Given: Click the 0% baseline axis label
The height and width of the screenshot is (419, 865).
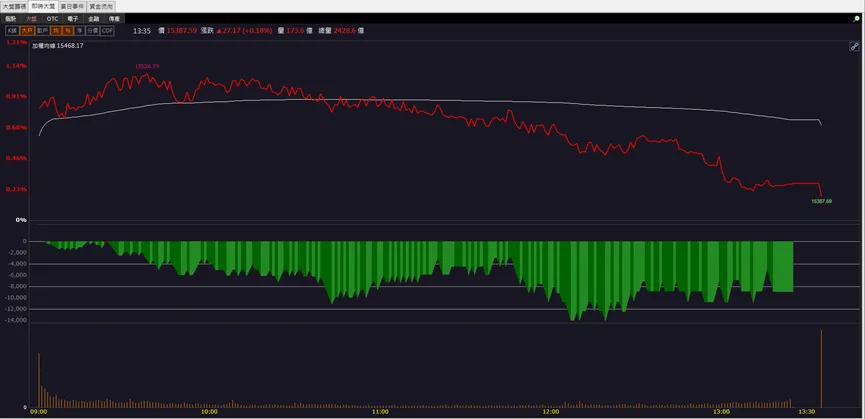Looking at the screenshot, I should (21, 220).
